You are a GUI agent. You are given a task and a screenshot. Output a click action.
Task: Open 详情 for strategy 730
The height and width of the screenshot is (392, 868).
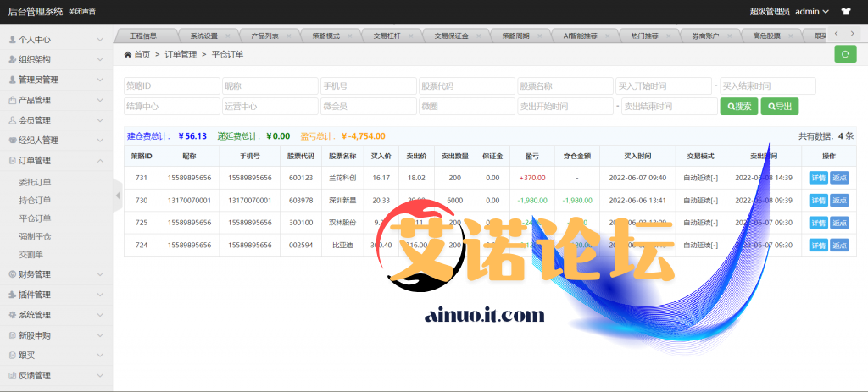tap(818, 200)
